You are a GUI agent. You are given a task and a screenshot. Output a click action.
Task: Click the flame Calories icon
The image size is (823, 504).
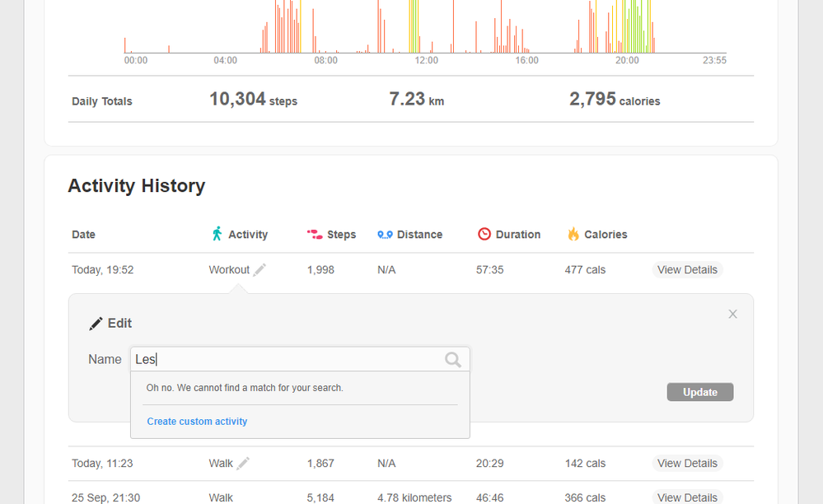pyautogui.click(x=573, y=235)
